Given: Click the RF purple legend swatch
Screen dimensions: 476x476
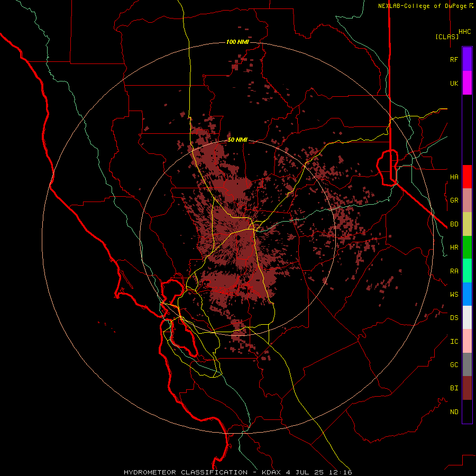Looking at the screenshot, I should 467,59.
